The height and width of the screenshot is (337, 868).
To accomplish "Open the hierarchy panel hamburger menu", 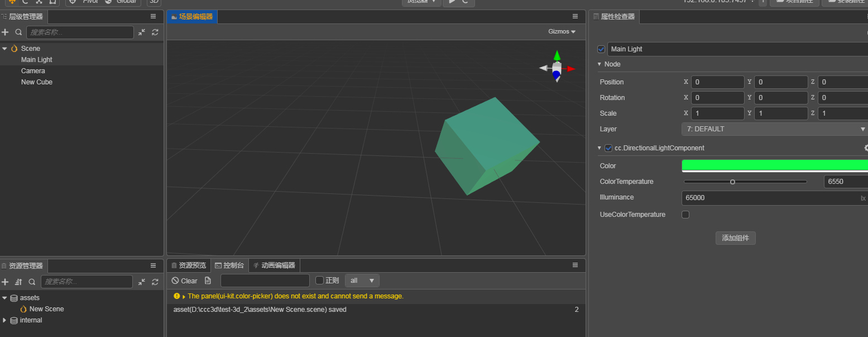I will coord(154,17).
